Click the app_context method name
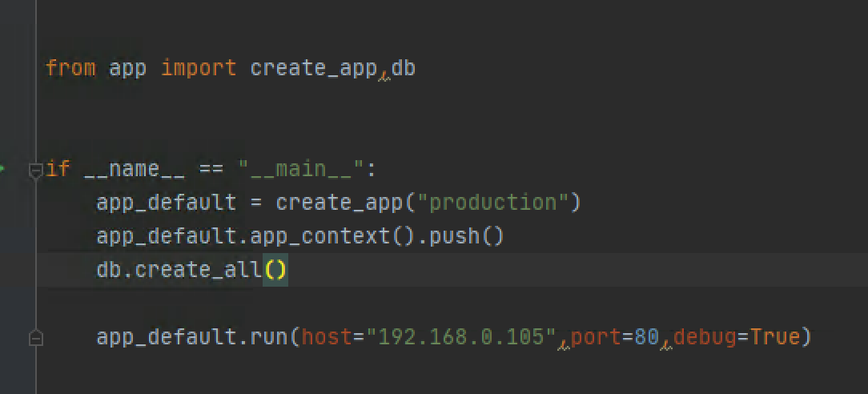The height and width of the screenshot is (394, 868). coord(320,236)
